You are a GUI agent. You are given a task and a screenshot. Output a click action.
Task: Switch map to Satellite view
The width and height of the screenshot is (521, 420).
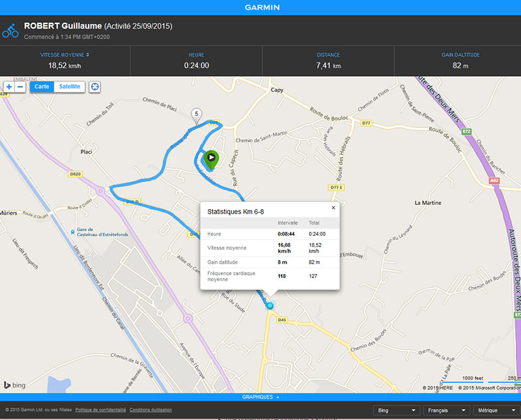tap(70, 87)
